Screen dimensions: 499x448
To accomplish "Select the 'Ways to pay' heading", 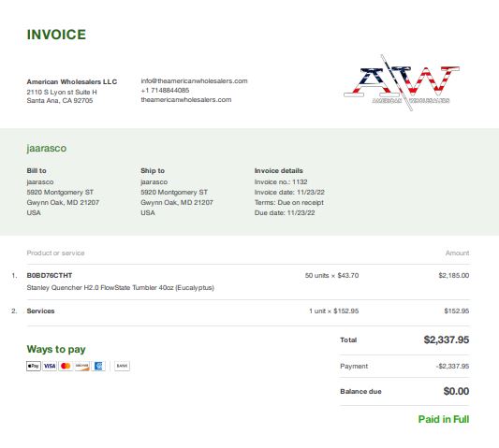I will [56, 349].
